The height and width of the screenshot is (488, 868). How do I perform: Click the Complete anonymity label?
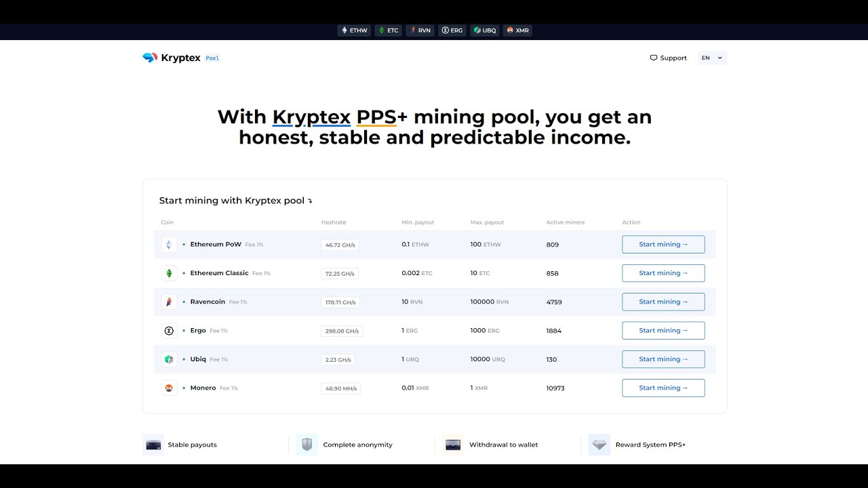(358, 445)
